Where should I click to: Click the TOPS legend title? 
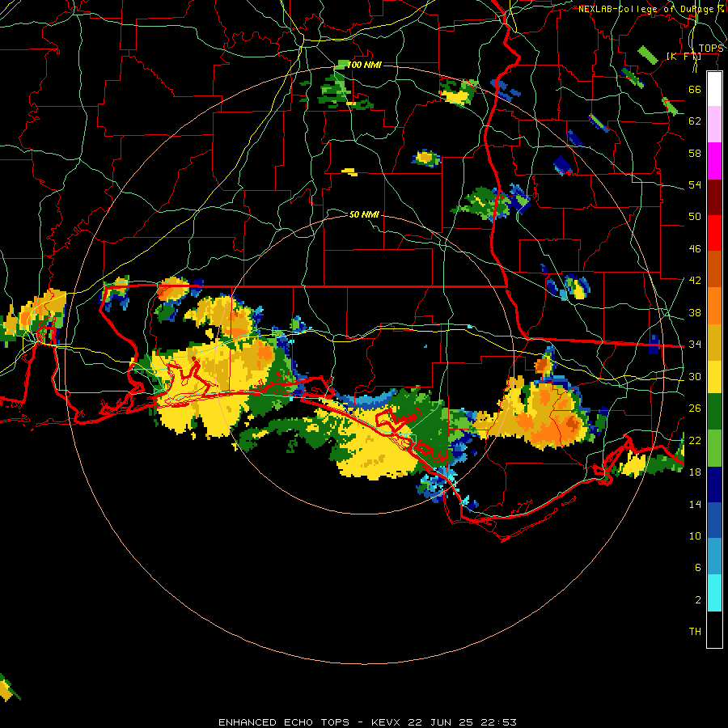click(x=711, y=49)
